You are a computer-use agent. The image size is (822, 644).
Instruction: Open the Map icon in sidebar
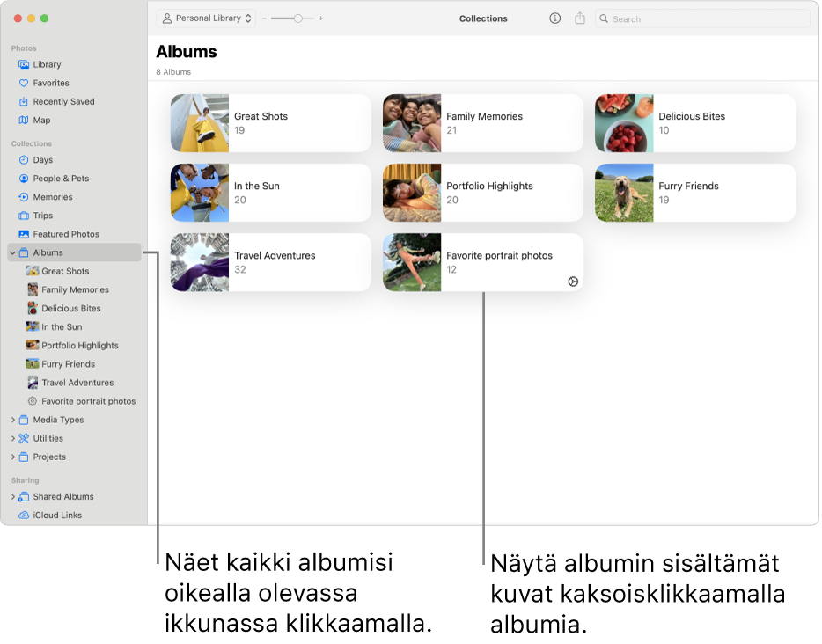[x=24, y=120]
